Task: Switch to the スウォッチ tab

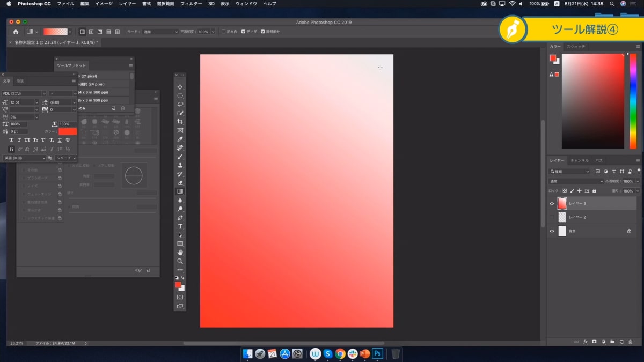Action: click(x=576, y=47)
